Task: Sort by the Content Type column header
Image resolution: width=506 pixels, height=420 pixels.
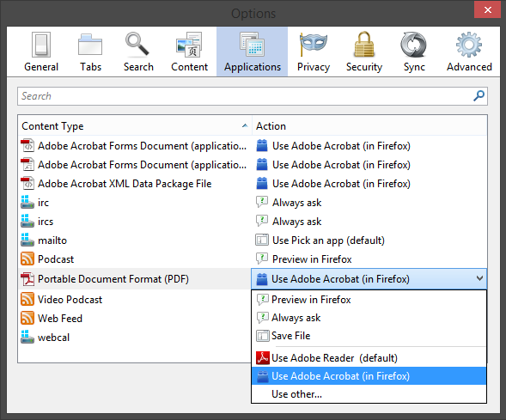Action: pos(135,125)
